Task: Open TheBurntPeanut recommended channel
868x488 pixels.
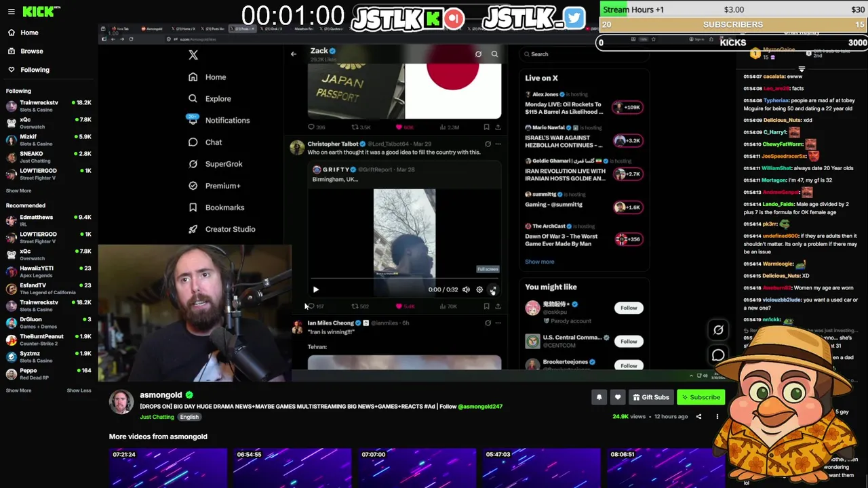Action: coord(47,340)
